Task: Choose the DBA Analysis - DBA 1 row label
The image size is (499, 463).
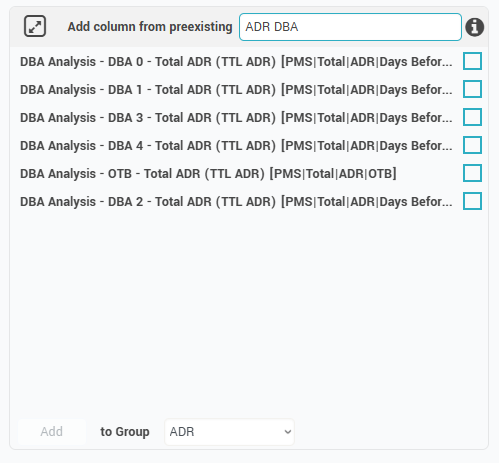Action: coord(236,90)
